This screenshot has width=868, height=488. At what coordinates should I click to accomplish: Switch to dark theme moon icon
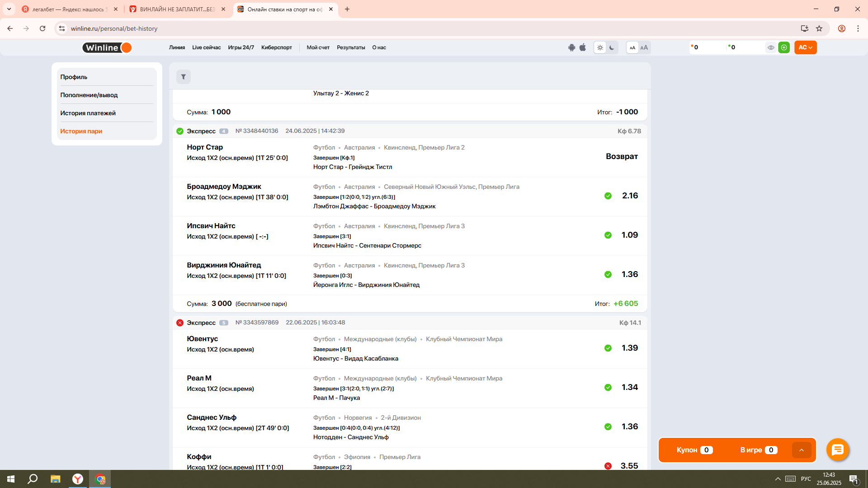coord(612,47)
